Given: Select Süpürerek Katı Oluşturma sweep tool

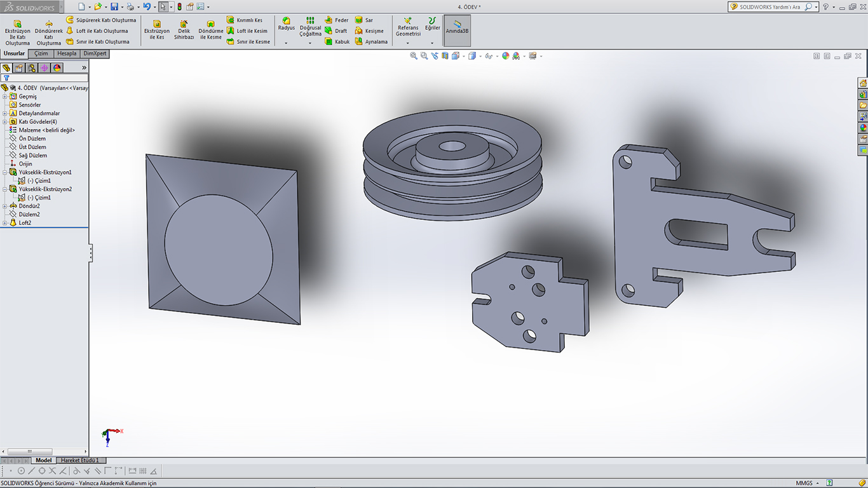Looking at the screenshot, I should pyautogui.click(x=101, y=20).
